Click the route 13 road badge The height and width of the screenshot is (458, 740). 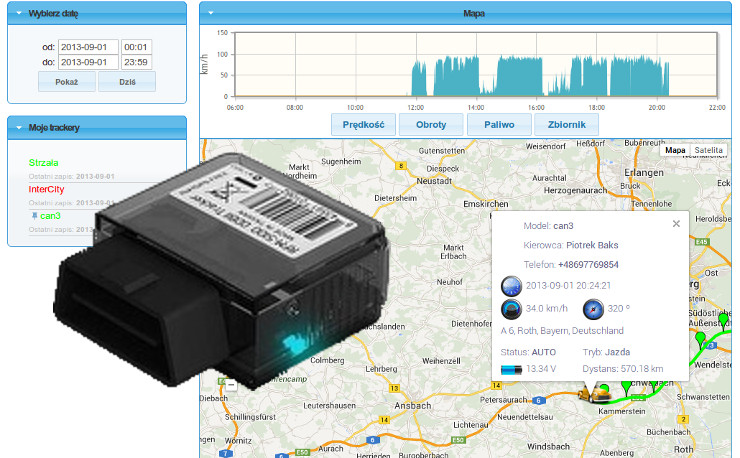394,389
